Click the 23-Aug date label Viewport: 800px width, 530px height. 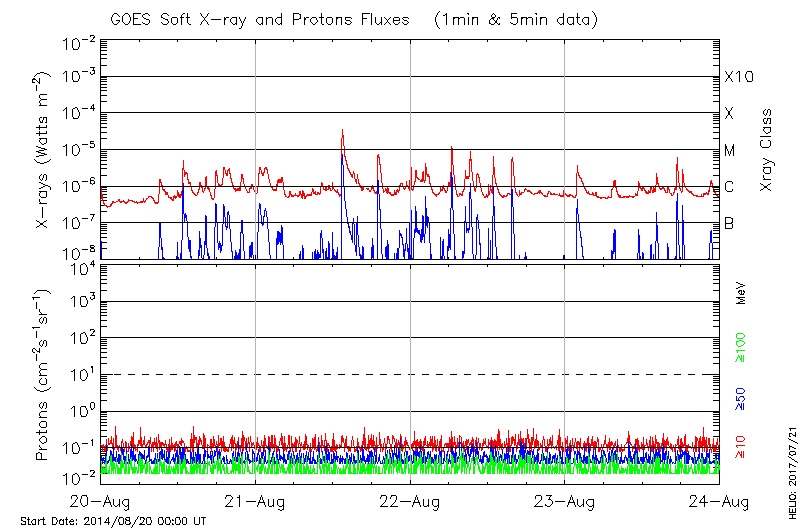point(565,501)
